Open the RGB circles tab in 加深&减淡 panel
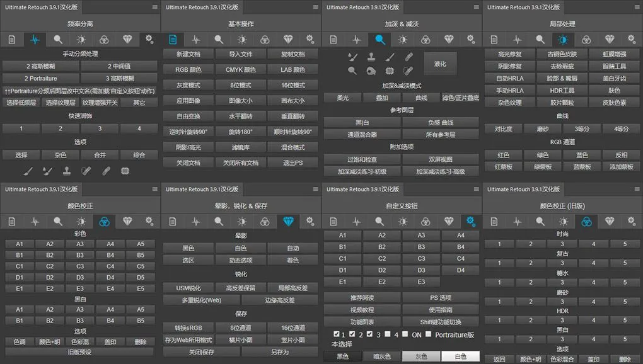Viewport: 643px width, 364px height. (x=426, y=40)
